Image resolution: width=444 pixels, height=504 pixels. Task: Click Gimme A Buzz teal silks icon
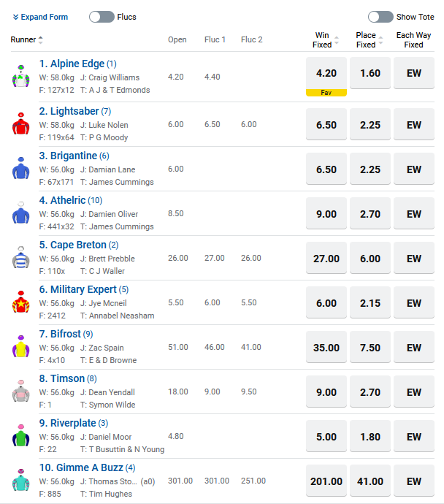[20, 481]
